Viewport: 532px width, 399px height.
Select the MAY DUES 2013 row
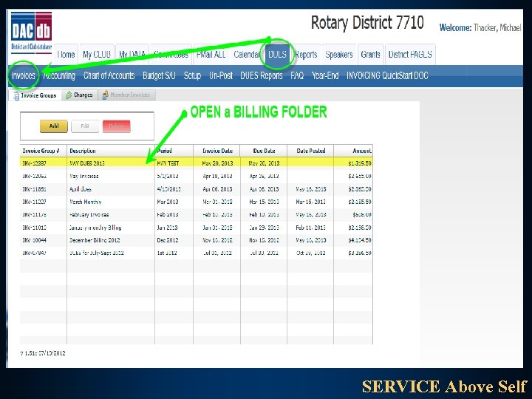[x=197, y=163]
